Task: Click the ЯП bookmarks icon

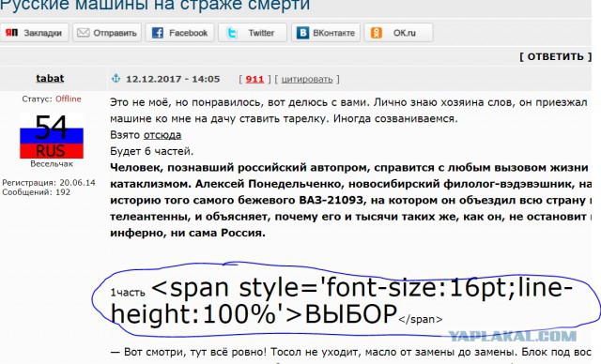Action: pos(11,33)
